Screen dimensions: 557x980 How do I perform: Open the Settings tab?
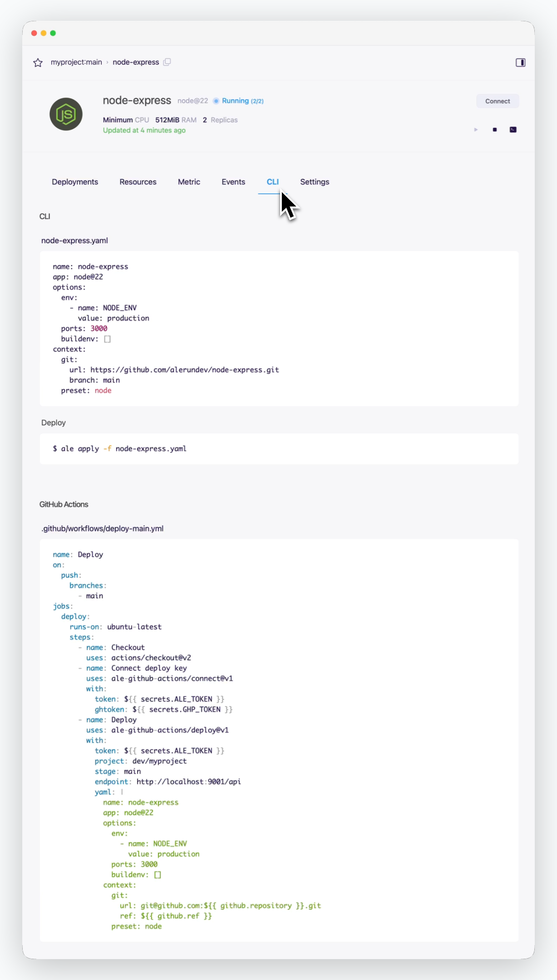pos(315,182)
